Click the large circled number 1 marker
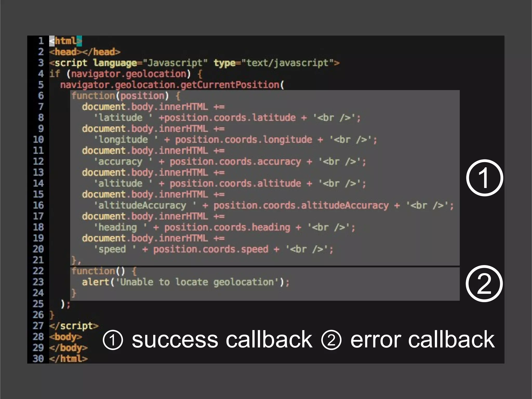The width and height of the screenshot is (532, 399). click(x=484, y=178)
